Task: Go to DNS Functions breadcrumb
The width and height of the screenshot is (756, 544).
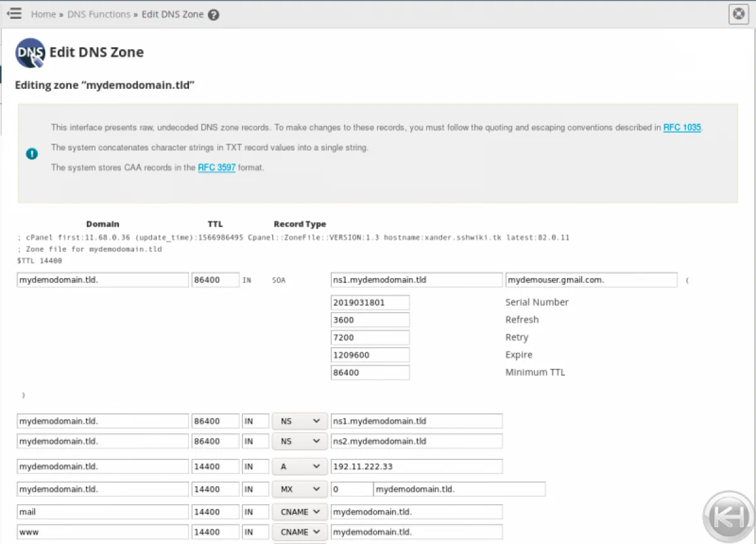Action: tap(99, 14)
